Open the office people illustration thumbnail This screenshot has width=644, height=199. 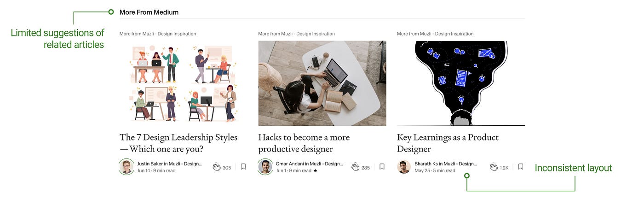point(183,83)
